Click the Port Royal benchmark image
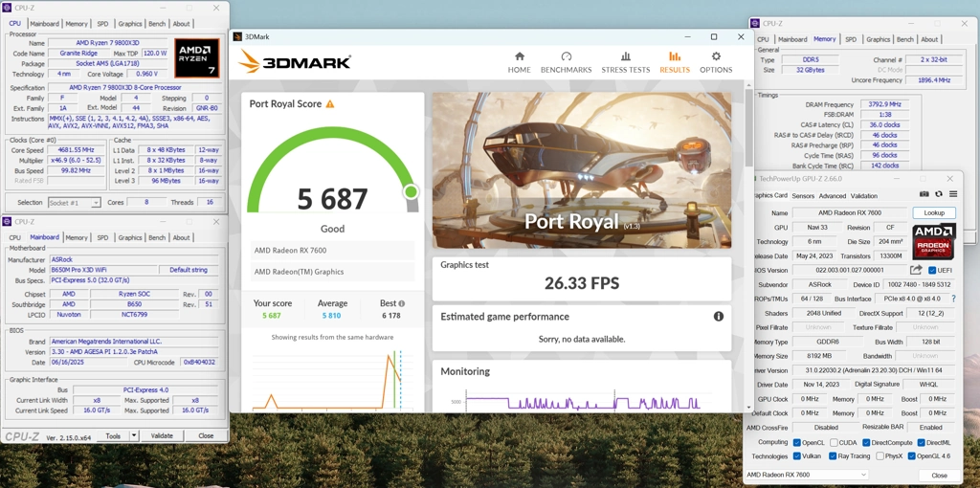Viewport: 980px width, 488px height. [x=582, y=170]
